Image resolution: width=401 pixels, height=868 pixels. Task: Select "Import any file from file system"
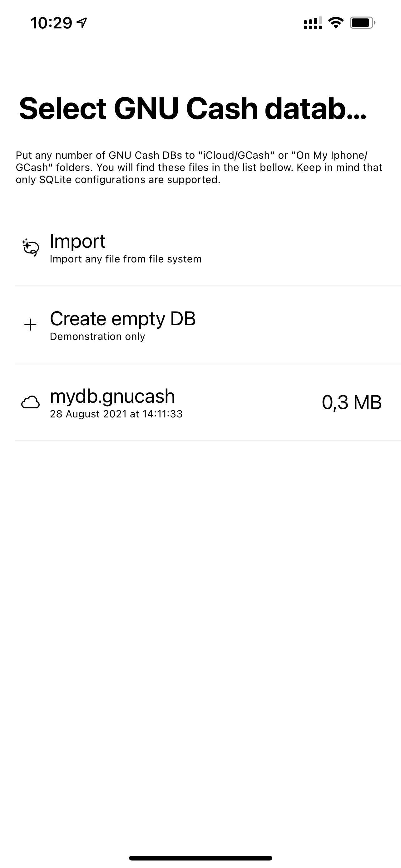point(126,259)
